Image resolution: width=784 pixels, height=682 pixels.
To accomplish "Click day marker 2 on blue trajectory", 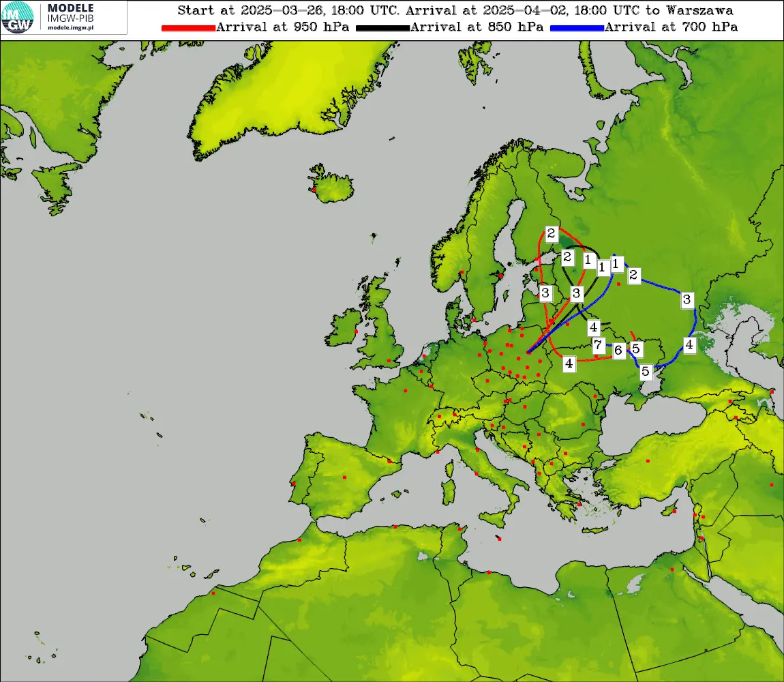I will (633, 276).
